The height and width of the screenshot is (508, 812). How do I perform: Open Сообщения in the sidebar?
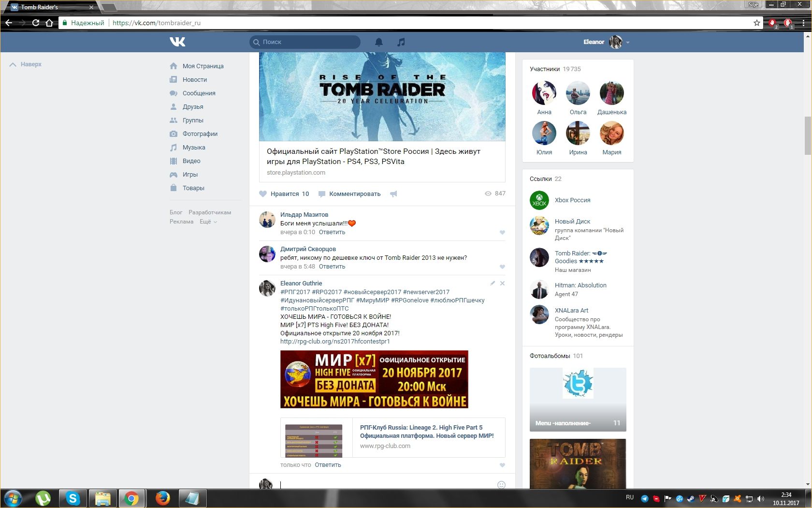(x=199, y=93)
